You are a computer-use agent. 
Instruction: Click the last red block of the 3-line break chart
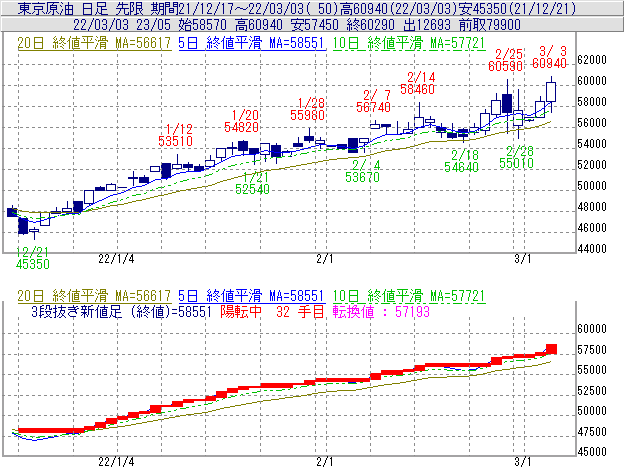click(552, 349)
